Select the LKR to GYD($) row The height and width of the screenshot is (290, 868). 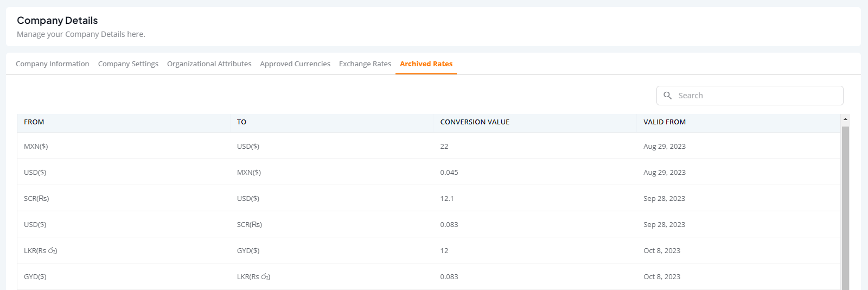tap(429, 250)
